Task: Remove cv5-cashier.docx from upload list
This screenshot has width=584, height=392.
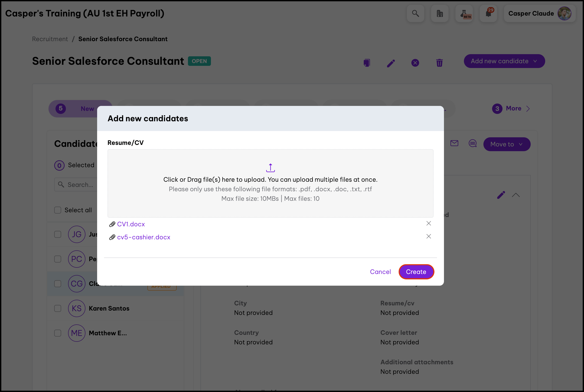Action: pyautogui.click(x=429, y=236)
